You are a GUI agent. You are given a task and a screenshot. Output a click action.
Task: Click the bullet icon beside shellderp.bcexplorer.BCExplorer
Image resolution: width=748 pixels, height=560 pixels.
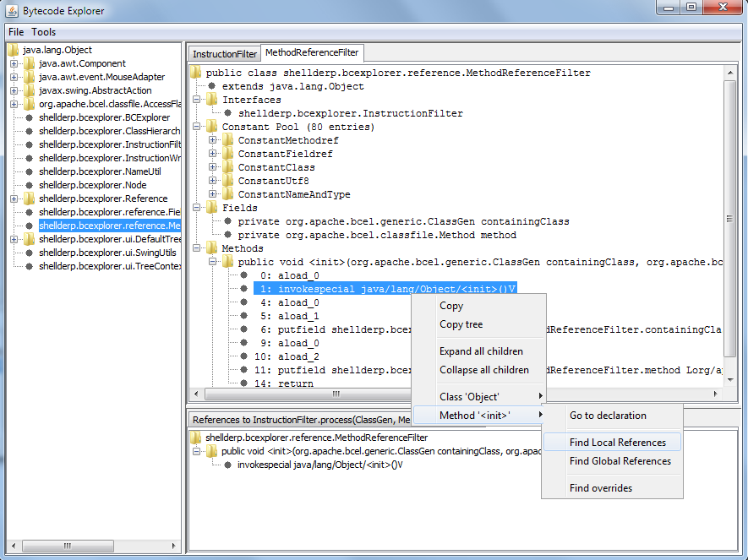tap(29, 117)
